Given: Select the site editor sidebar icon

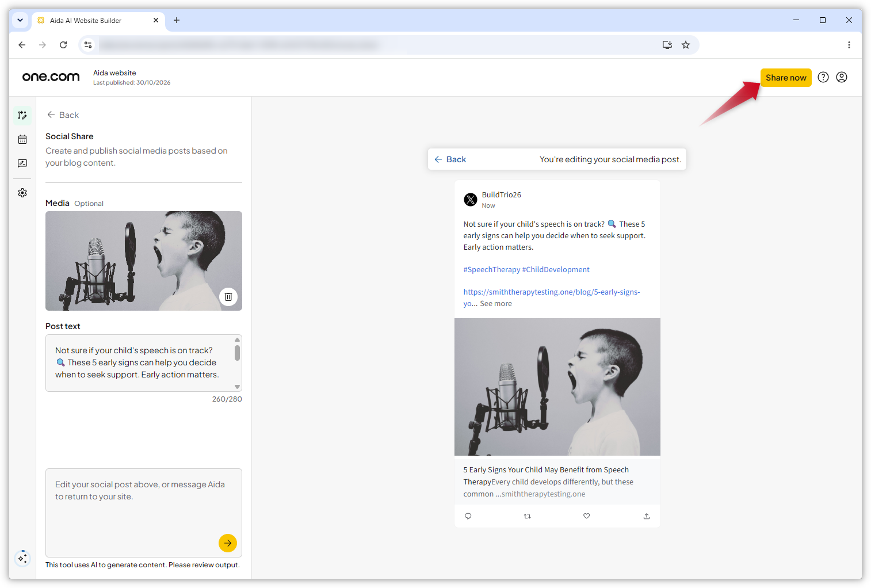Looking at the screenshot, I should (22, 115).
